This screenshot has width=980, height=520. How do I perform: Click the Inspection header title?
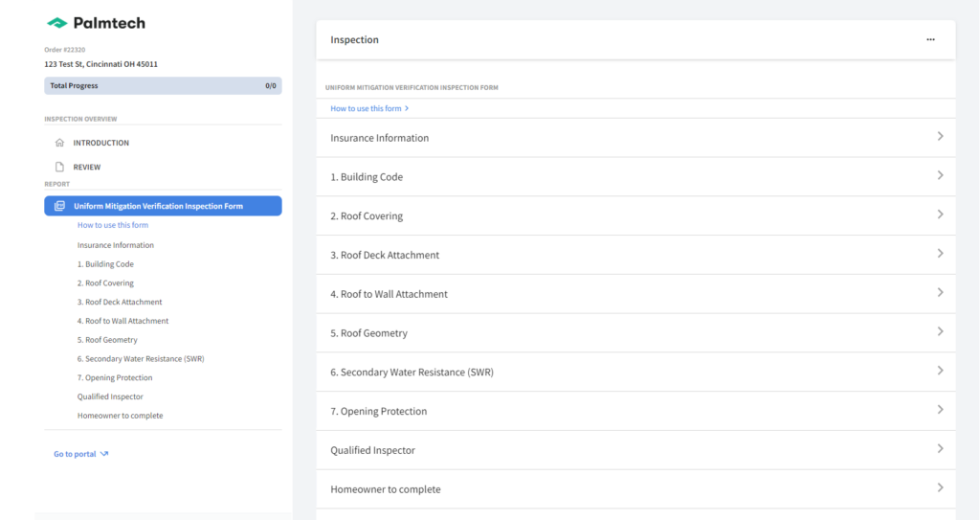point(354,39)
